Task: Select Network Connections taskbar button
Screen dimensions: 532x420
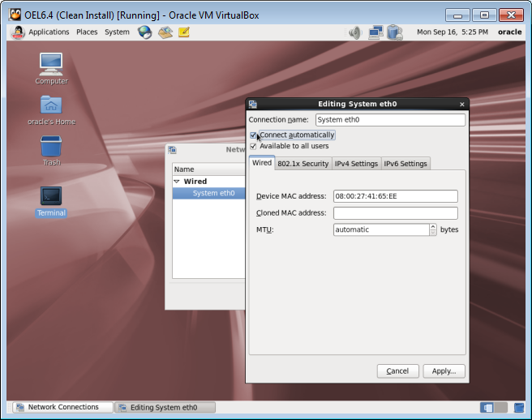Action: coord(63,407)
